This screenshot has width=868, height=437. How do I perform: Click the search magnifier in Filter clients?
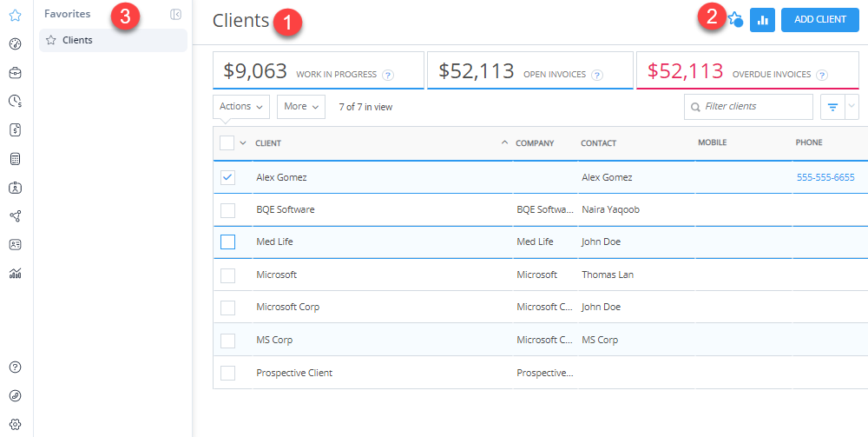tap(695, 107)
